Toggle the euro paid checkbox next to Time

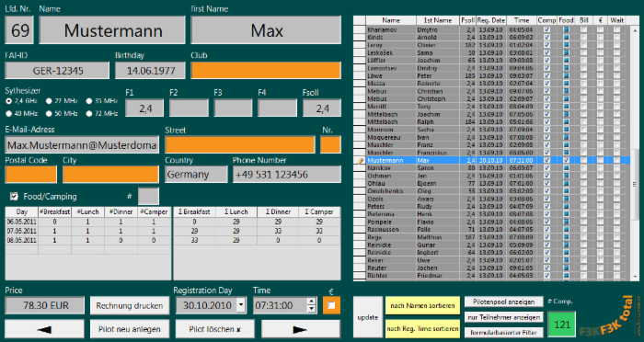tap(331, 305)
